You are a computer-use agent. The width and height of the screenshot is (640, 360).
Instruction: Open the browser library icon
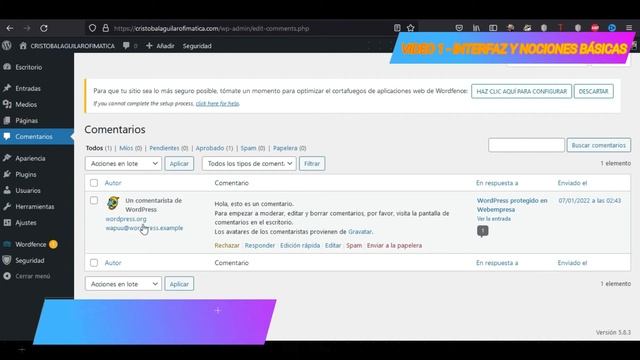point(476,28)
